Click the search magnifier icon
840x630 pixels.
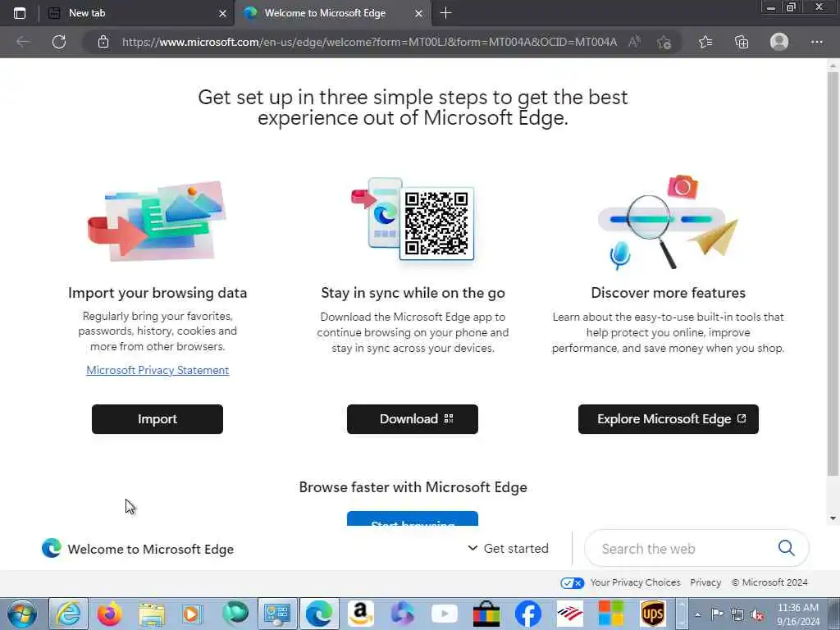(787, 548)
